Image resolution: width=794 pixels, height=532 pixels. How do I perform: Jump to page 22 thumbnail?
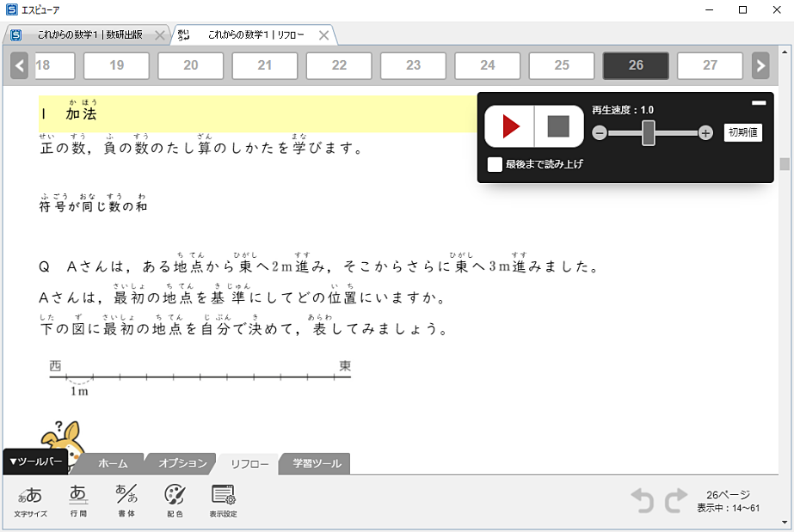339,65
